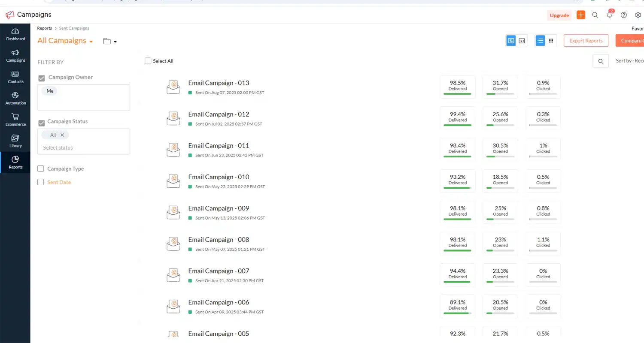This screenshot has height=343, width=644.
Task: Open the Select status field
Action: [x=57, y=147]
